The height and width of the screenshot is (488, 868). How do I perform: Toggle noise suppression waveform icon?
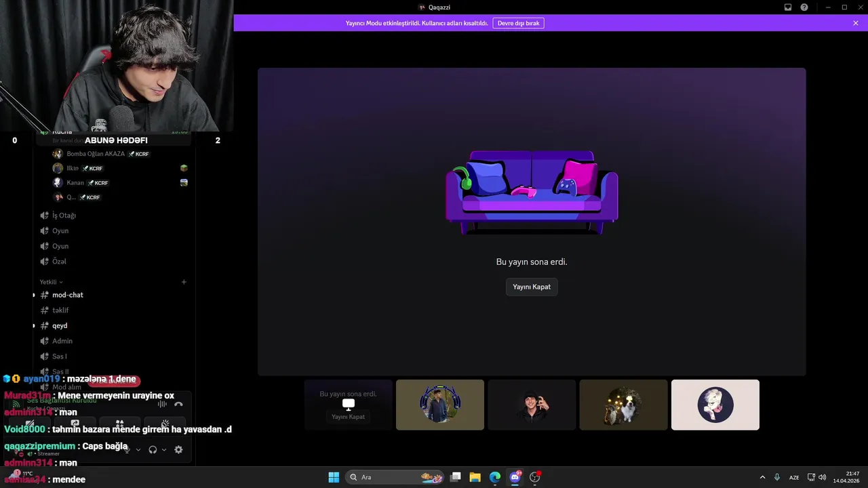point(162,404)
